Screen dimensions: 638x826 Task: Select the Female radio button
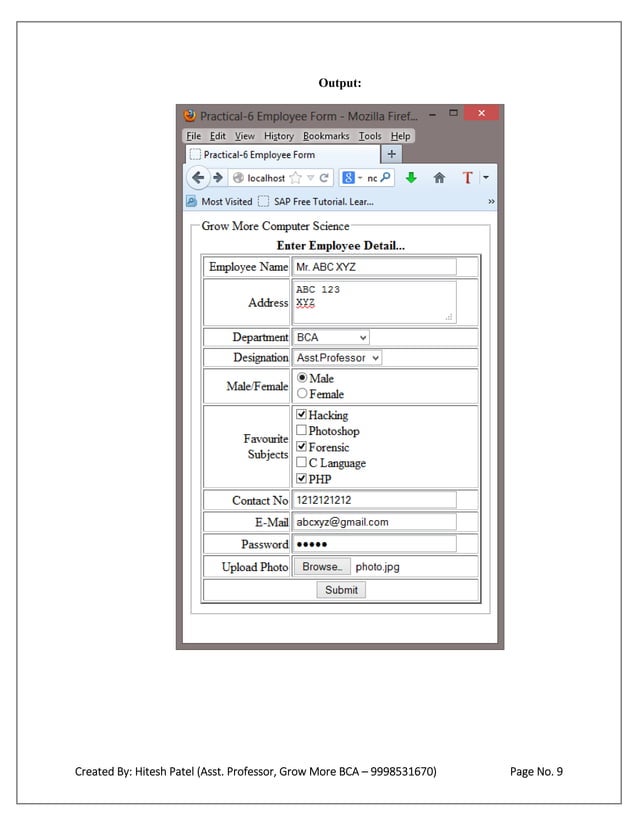tap(302, 394)
